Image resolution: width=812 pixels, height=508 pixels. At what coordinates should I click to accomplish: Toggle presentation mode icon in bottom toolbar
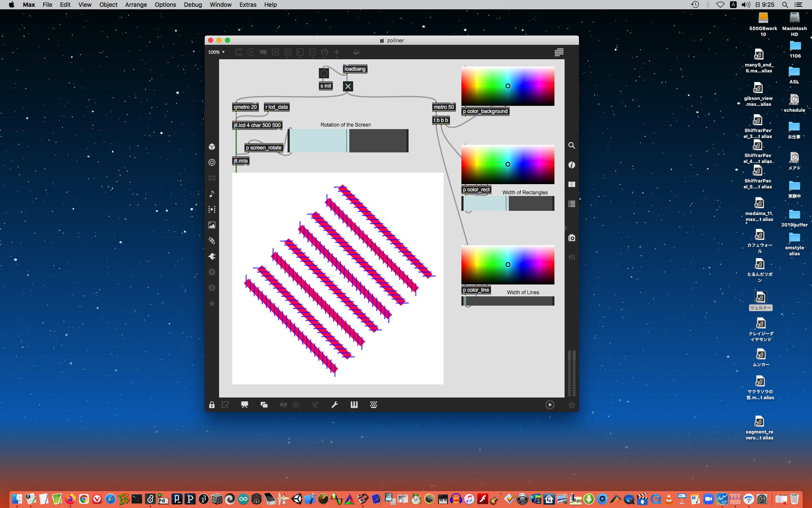tap(244, 405)
